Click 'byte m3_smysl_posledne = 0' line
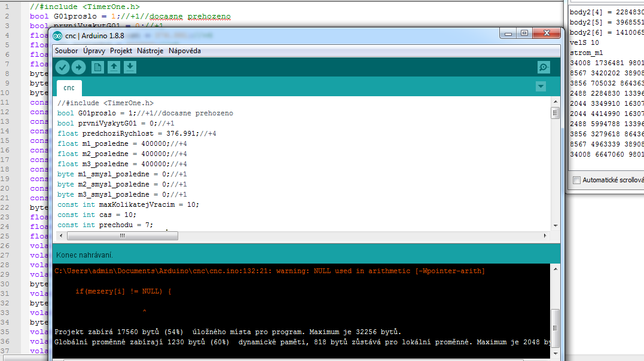The height and width of the screenshot is (361, 644). tap(121, 194)
